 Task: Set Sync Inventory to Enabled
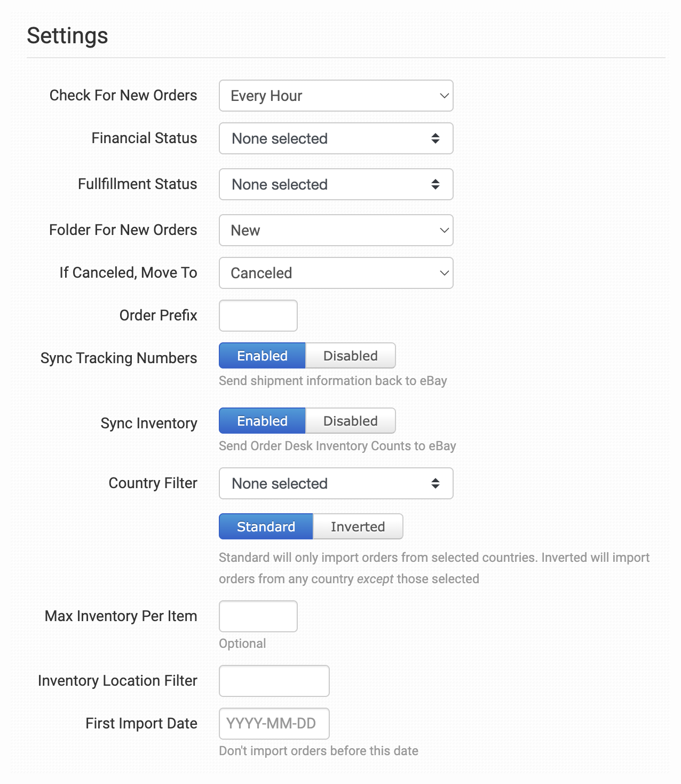(x=262, y=421)
